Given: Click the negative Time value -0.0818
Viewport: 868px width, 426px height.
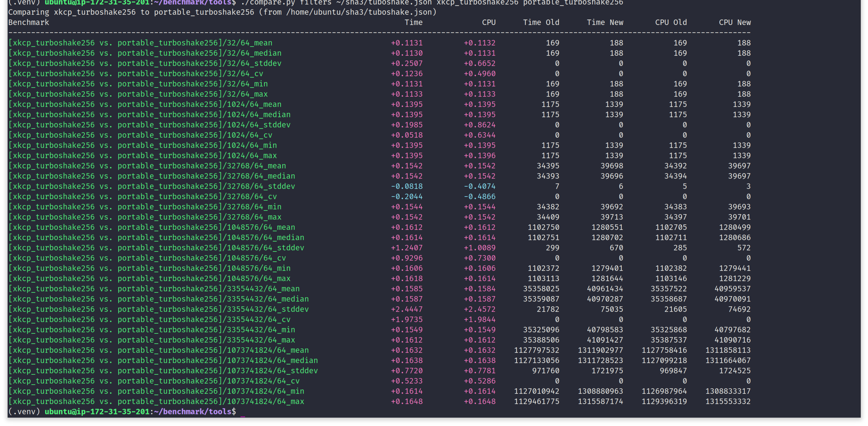Looking at the screenshot, I should coord(407,186).
